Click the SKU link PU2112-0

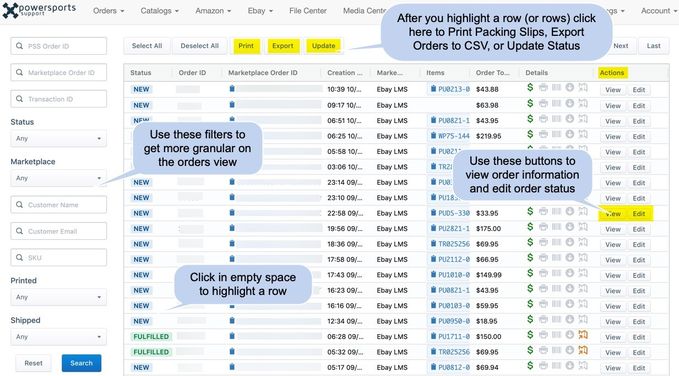pyautogui.click(x=454, y=259)
